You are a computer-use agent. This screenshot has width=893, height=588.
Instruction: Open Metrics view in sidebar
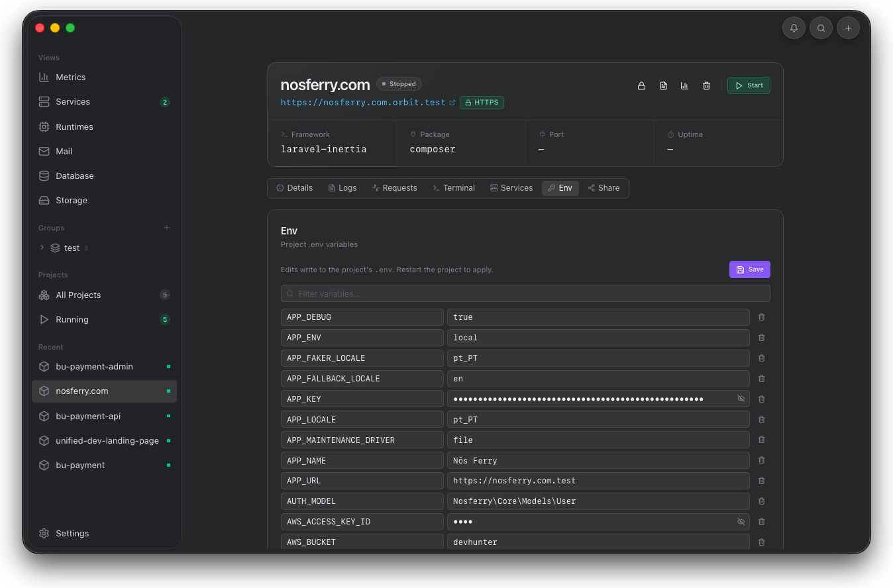(104, 77)
